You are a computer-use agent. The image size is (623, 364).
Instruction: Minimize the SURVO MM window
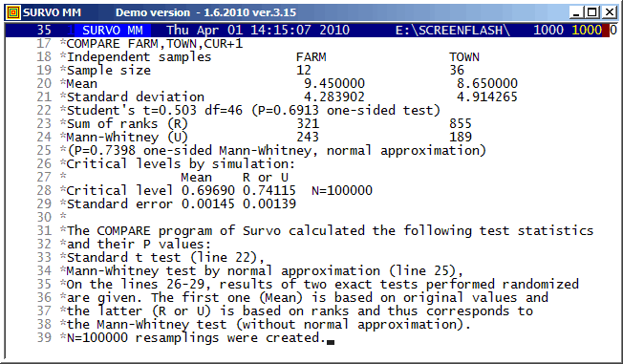pyautogui.click(x=576, y=12)
